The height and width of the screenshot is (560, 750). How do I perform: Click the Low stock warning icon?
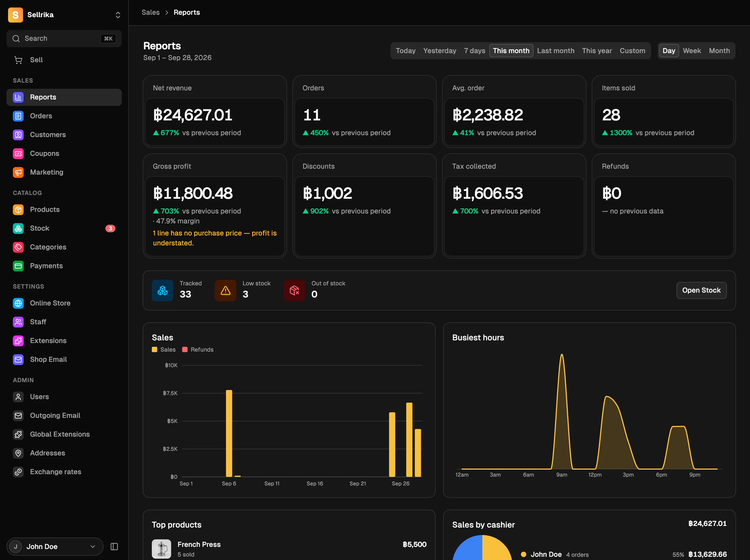click(x=226, y=290)
